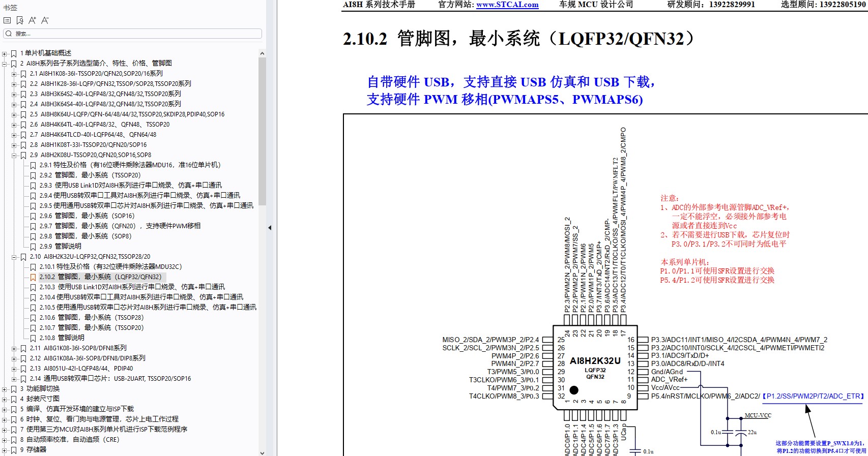Open bookmark 2.9.2 管脚图 (TSSOP20)
The height and width of the screenshot is (456, 868).
pyautogui.click(x=90, y=175)
